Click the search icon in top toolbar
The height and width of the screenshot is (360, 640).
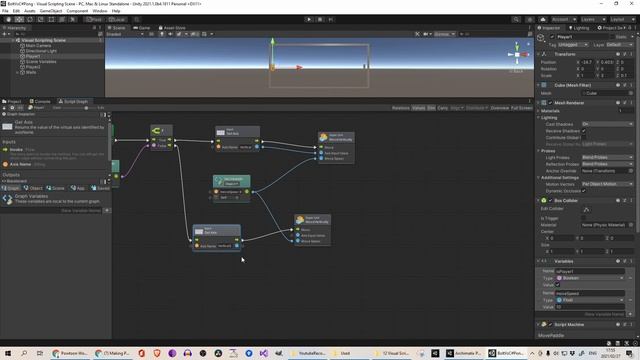(x=516, y=19)
